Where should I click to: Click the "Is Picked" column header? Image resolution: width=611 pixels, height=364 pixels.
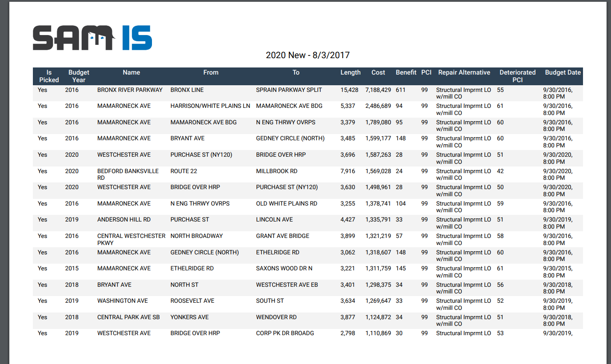tap(49, 76)
